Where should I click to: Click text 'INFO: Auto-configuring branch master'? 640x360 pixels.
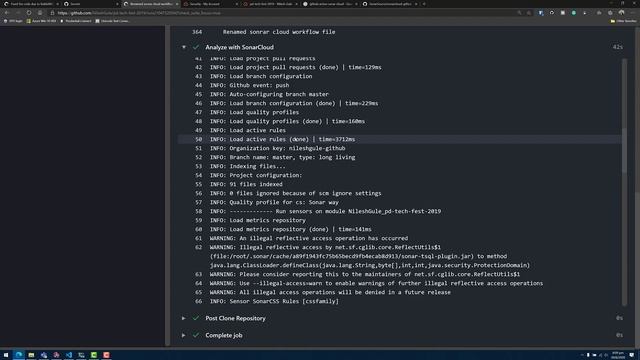tap(269, 94)
